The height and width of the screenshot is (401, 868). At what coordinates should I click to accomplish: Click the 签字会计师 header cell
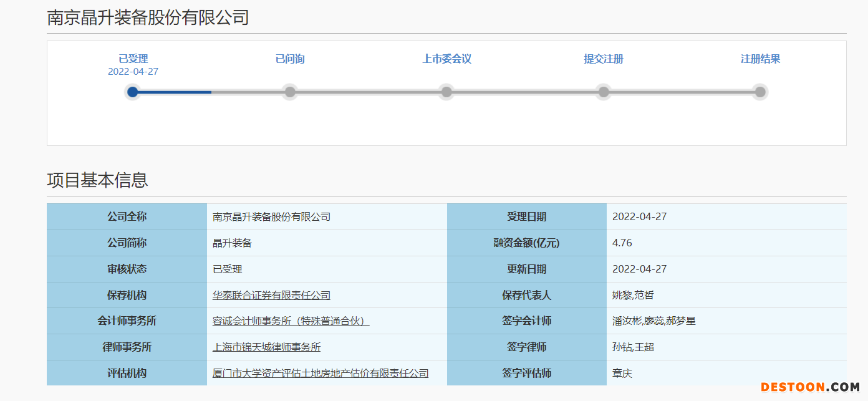click(x=527, y=321)
